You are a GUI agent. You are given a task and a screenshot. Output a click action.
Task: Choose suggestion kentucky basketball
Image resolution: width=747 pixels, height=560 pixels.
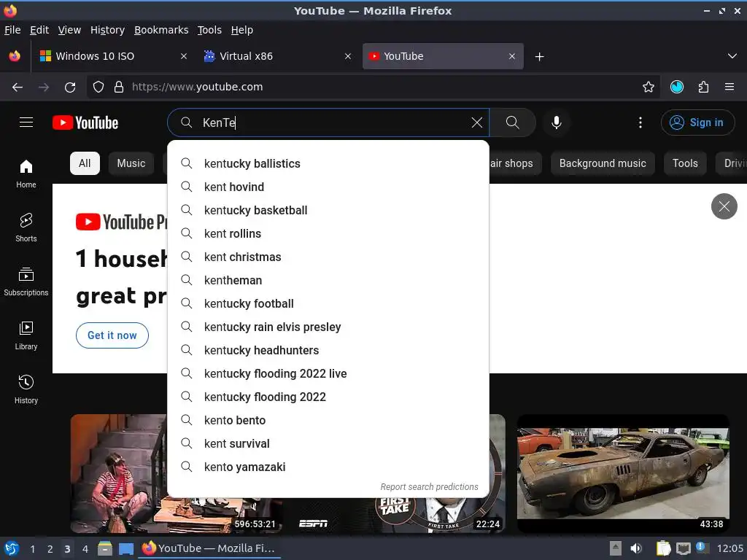pyautogui.click(x=328, y=210)
